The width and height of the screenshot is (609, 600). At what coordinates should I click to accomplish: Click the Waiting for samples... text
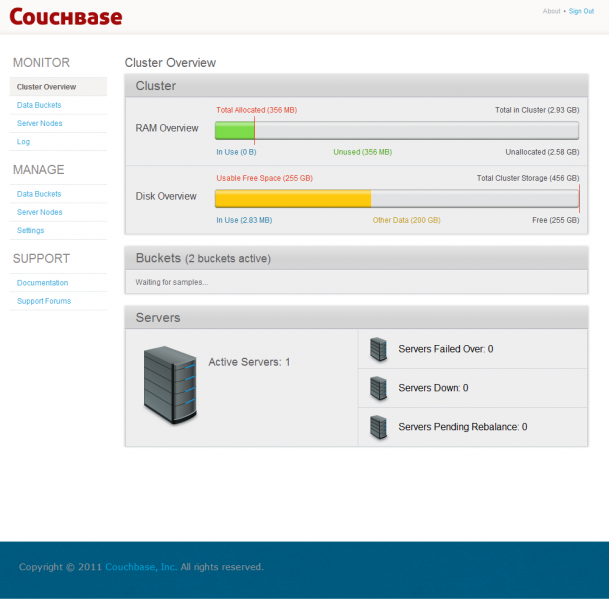pos(172,282)
